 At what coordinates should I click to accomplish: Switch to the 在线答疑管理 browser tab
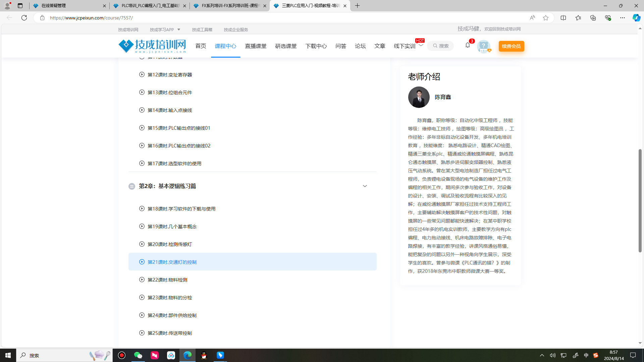tap(69, 6)
